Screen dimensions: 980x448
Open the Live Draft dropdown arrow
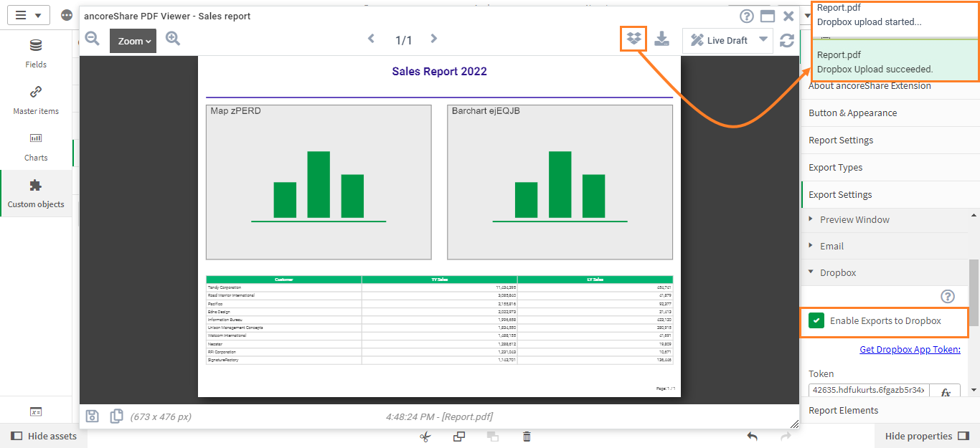pos(763,40)
